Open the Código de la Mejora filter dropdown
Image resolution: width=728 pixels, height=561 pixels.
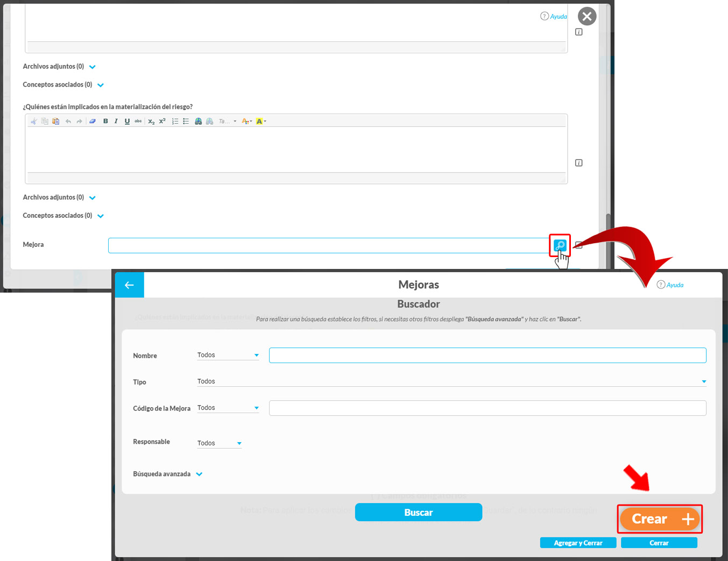click(228, 408)
